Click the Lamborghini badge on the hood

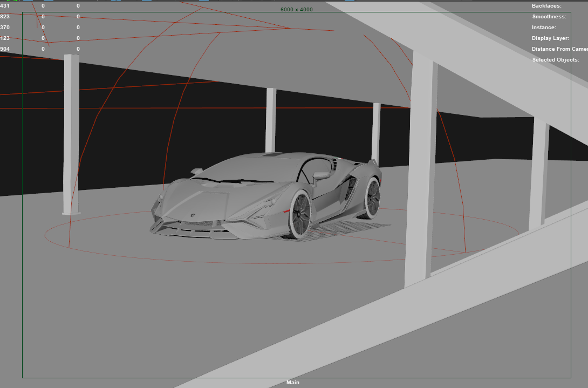(193, 215)
